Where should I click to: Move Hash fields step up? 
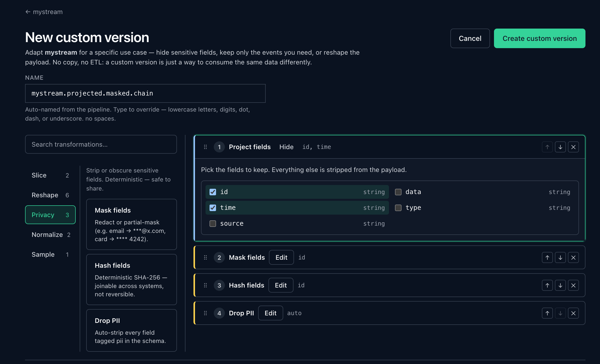point(547,285)
